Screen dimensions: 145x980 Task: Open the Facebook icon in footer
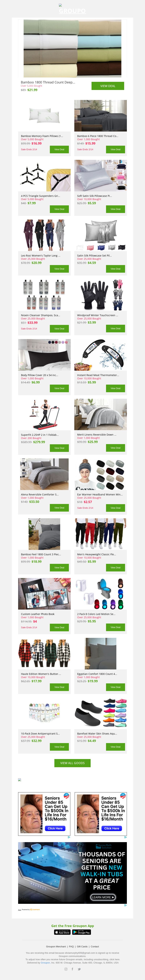(x=72, y=969)
